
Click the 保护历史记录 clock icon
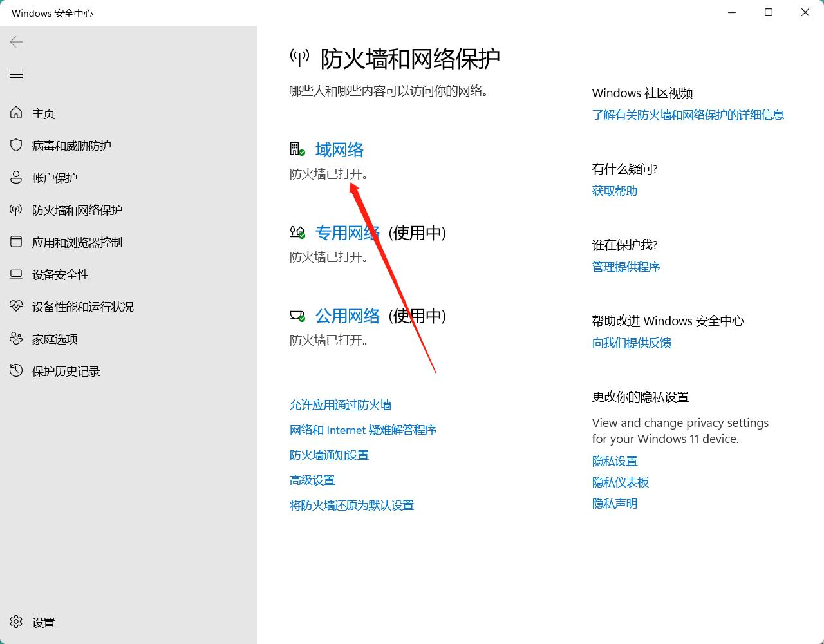[16, 371]
